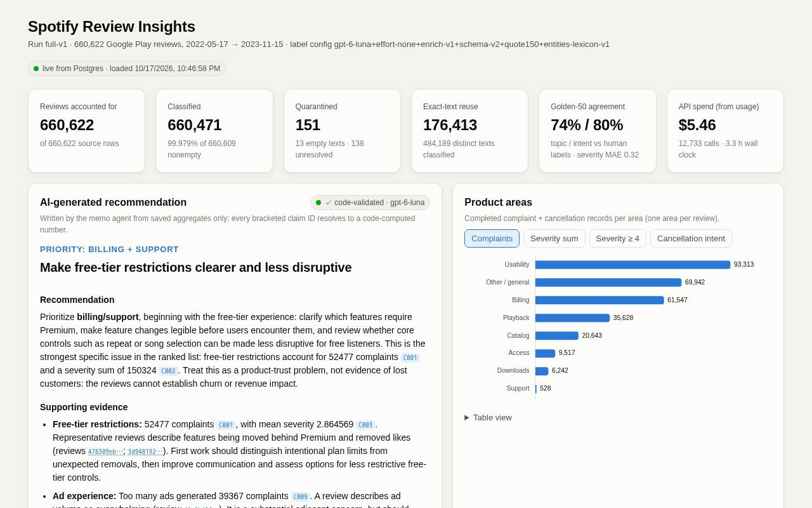812x508 pixels.
Task: Select the Usability bar in the chart
Action: pyautogui.click(x=632, y=265)
